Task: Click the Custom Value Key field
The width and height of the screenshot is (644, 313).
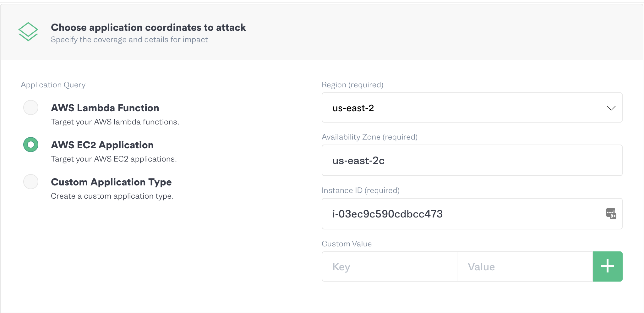Action: 390,266
